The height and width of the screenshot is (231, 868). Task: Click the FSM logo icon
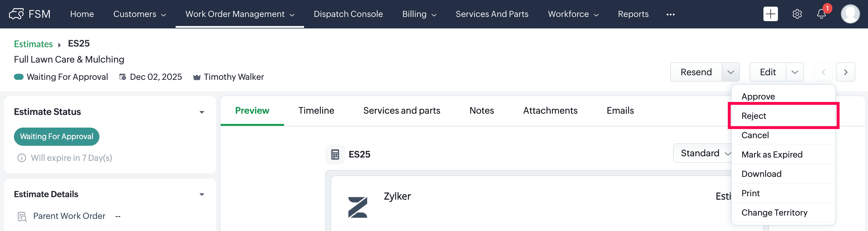point(16,14)
